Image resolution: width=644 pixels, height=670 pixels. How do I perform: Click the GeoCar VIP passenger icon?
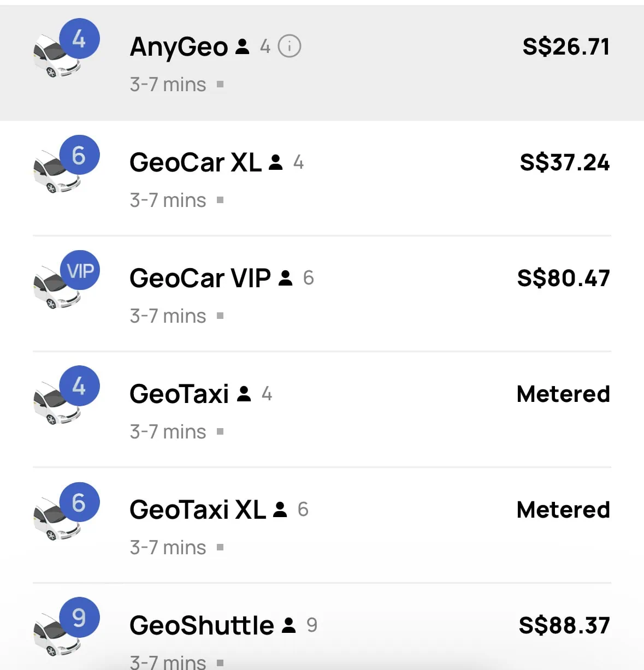(x=286, y=278)
